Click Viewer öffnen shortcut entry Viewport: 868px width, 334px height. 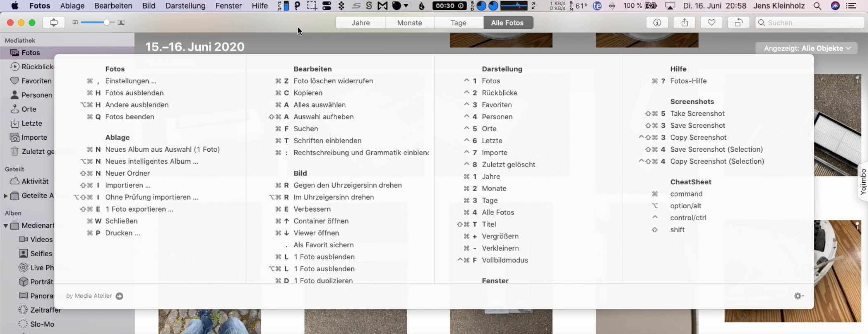[316, 233]
